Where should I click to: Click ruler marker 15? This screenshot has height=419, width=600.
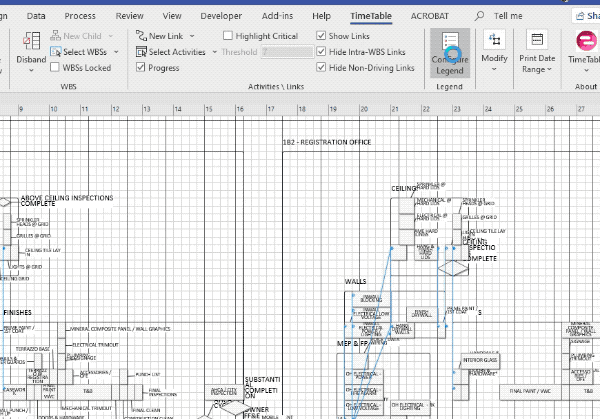coord(209,109)
